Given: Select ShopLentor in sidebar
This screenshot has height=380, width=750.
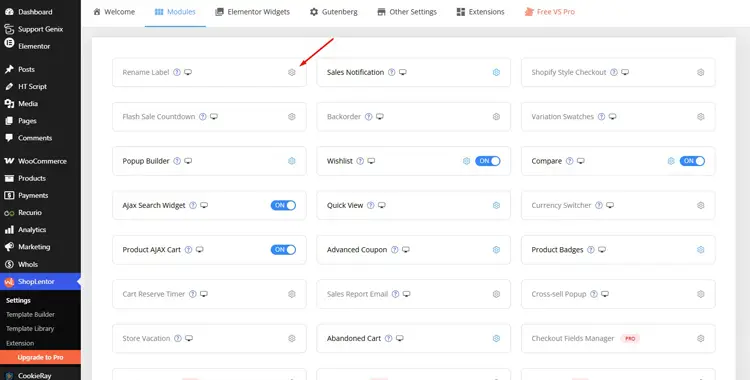Looking at the screenshot, I should pos(40,282).
